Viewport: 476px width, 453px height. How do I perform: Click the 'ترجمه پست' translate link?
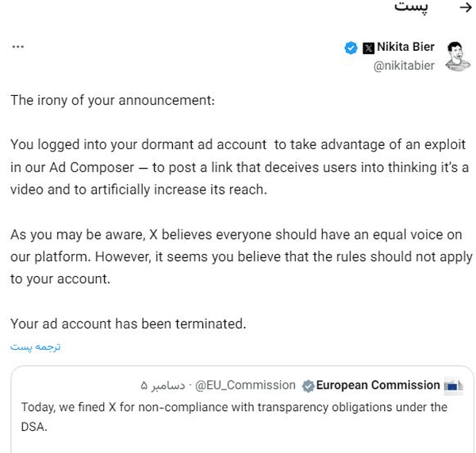click(36, 347)
